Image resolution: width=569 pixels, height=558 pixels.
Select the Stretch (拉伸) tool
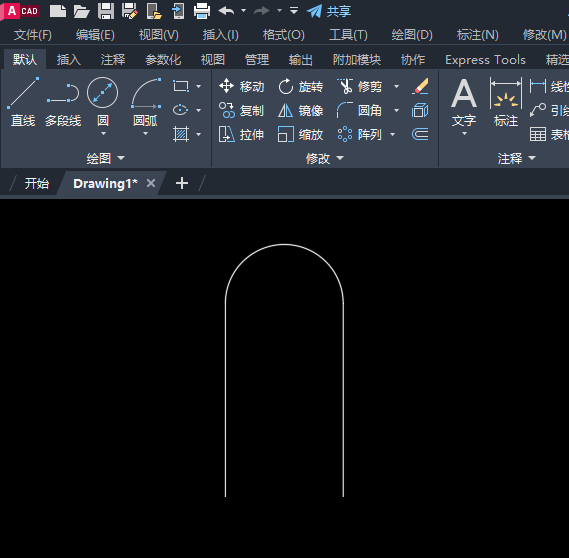pyautogui.click(x=242, y=135)
